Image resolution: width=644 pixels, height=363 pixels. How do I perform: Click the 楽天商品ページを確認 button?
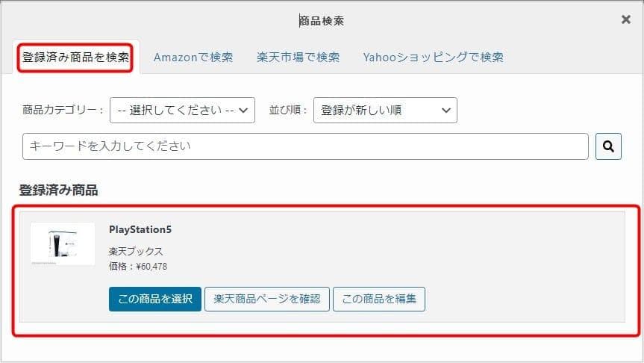267,299
